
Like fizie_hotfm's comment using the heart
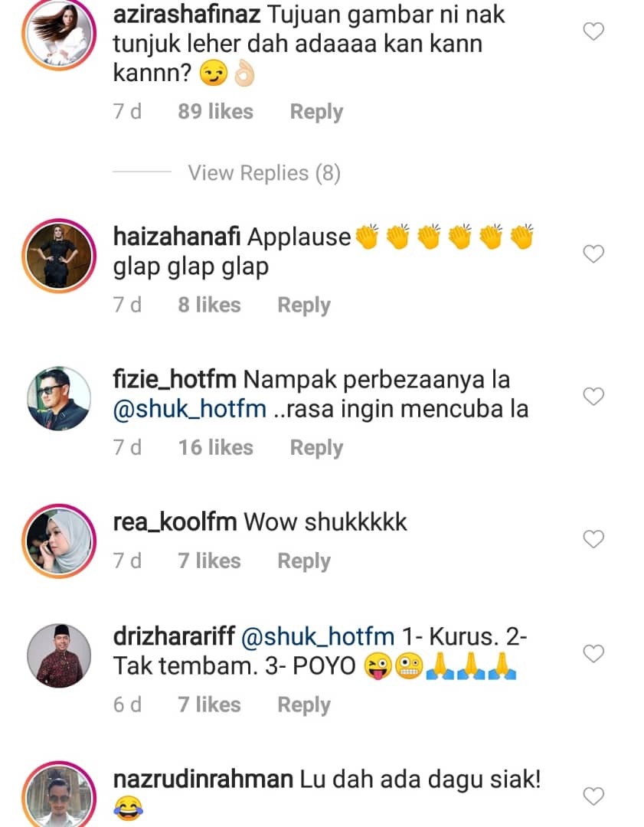(x=593, y=397)
